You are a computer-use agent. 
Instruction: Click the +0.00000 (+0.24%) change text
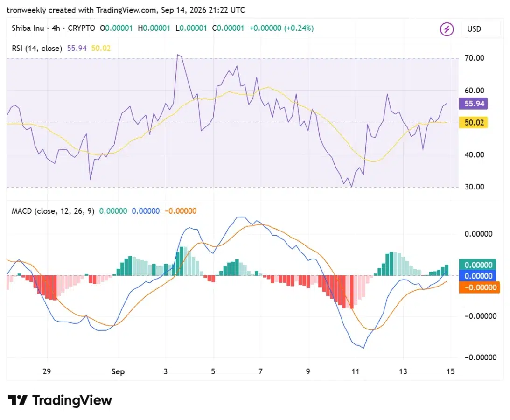(x=282, y=28)
